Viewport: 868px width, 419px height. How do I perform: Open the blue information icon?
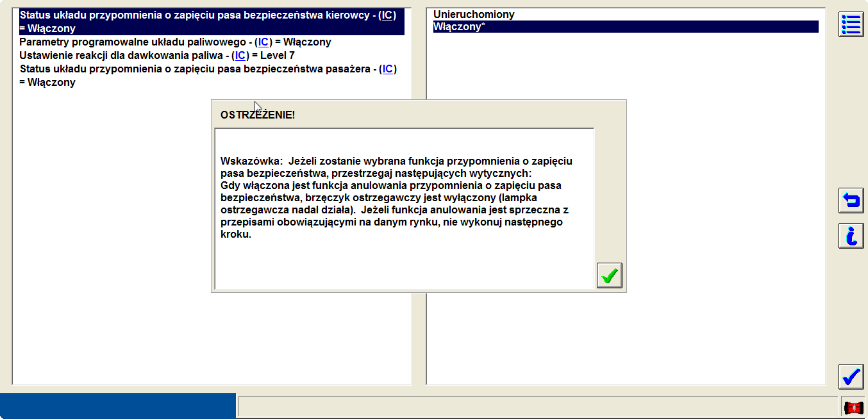click(851, 236)
